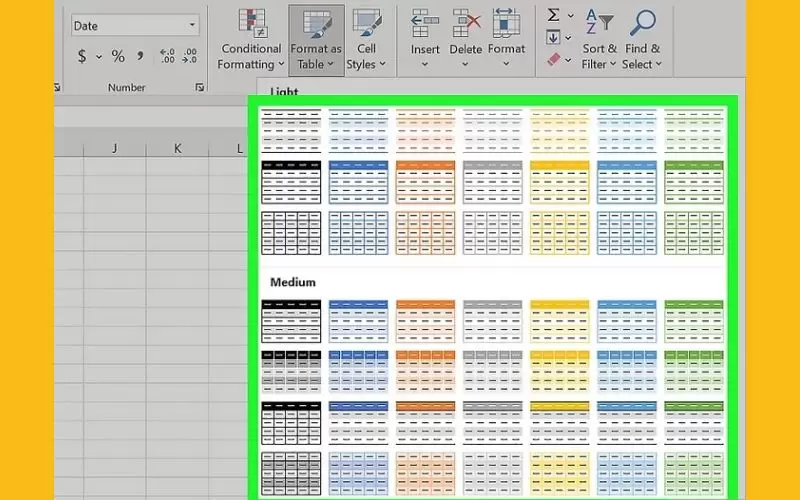Expand the Insert dropdown arrow
Screen dimensions: 800x500
pos(424,64)
